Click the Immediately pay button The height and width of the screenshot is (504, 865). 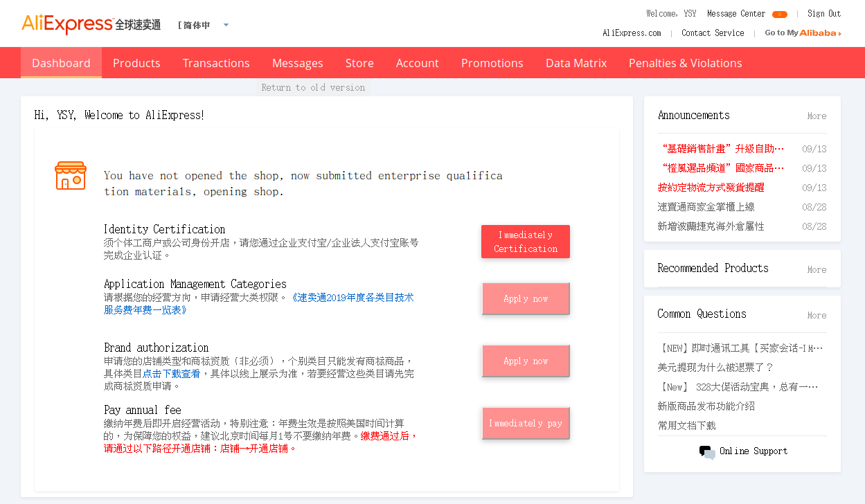[x=526, y=423]
